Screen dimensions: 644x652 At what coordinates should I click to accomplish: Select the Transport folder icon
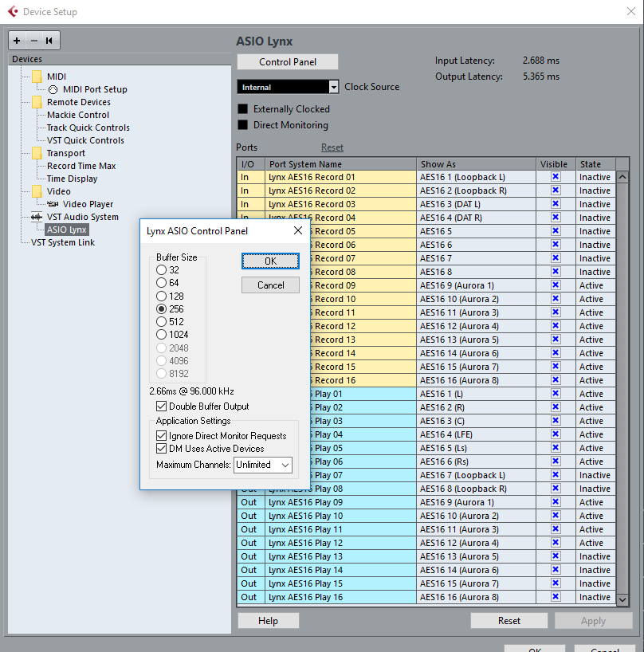(x=37, y=153)
